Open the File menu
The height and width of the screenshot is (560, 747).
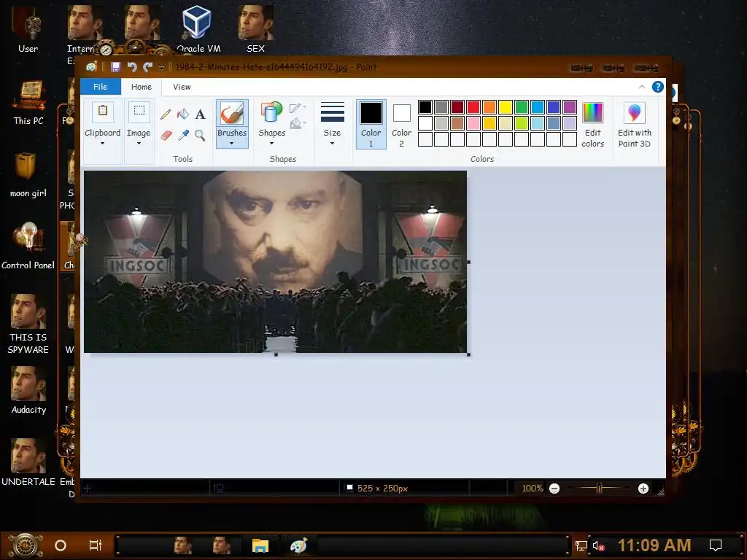pos(100,87)
